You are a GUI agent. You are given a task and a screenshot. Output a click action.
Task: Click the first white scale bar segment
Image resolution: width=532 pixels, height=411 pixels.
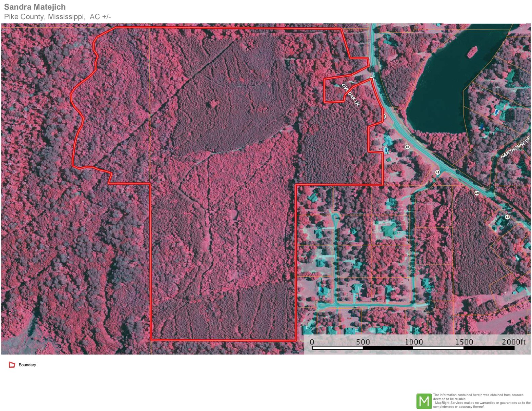(337, 348)
